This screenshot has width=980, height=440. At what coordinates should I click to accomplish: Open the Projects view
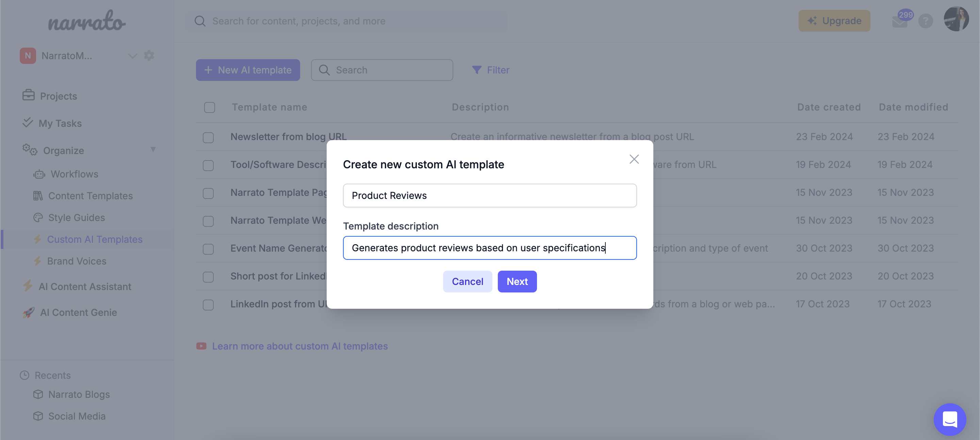coord(58,96)
